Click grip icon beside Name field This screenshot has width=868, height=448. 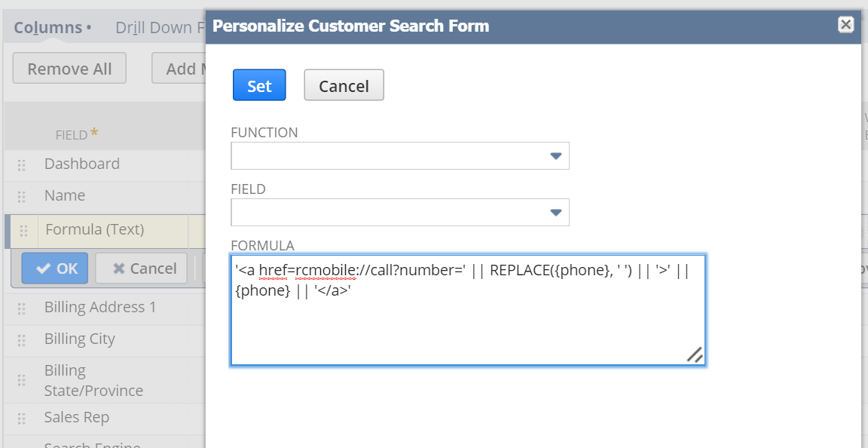22,196
